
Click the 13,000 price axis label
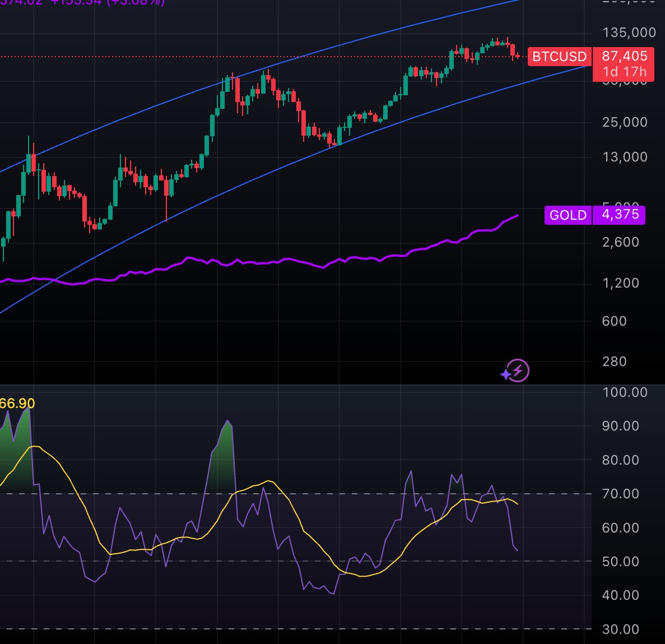point(625,157)
